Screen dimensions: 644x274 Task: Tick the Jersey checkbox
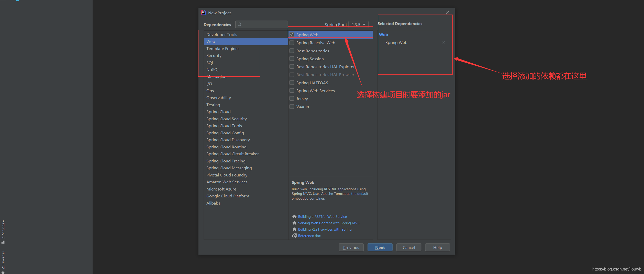[x=292, y=99]
